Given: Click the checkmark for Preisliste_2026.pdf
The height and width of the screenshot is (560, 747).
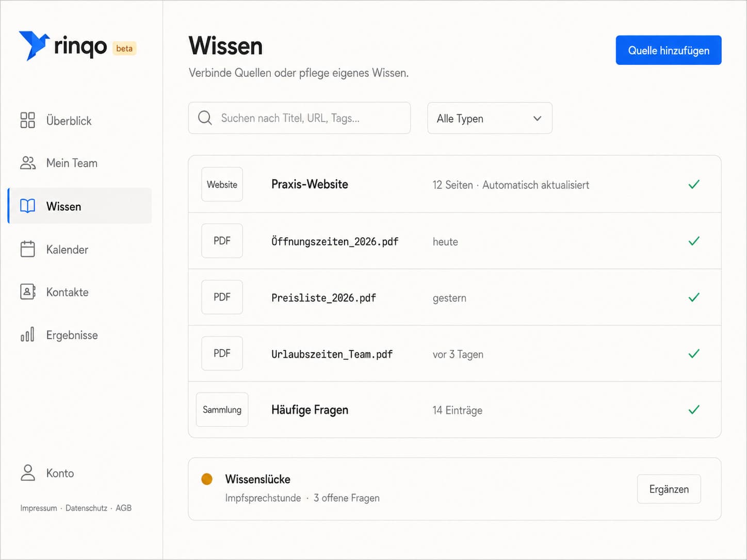Looking at the screenshot, I should tap(694, 297).
